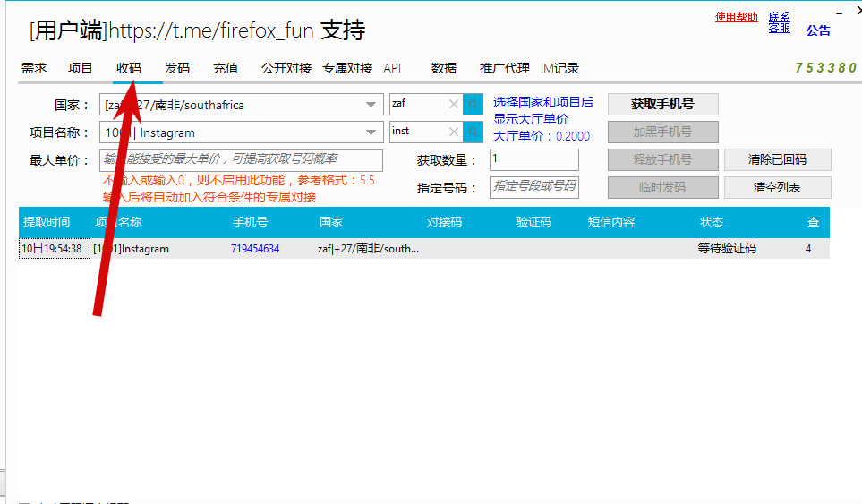Viewport: 862px width, 504px height.
Task: Open the 公告 announcement link
Action: (x=818, y=30)
